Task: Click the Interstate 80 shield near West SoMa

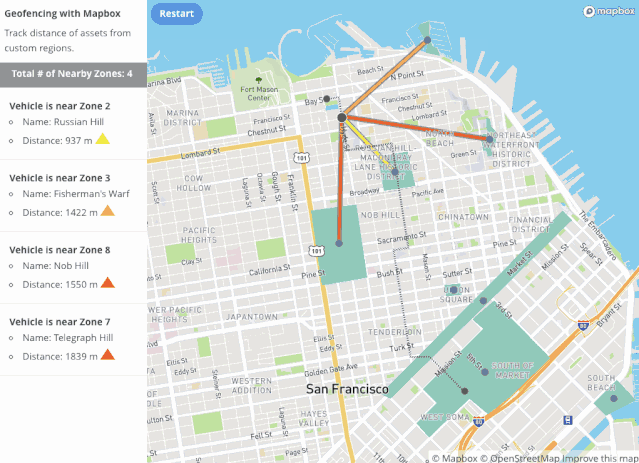Action: pyautogui.click(x=479, y=421)
